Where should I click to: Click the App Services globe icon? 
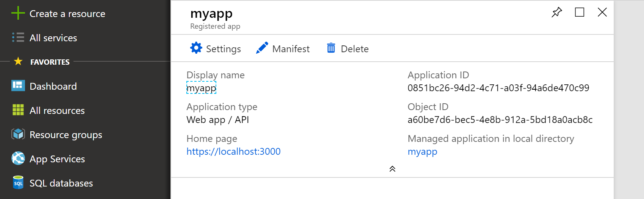tap(18, 158)
